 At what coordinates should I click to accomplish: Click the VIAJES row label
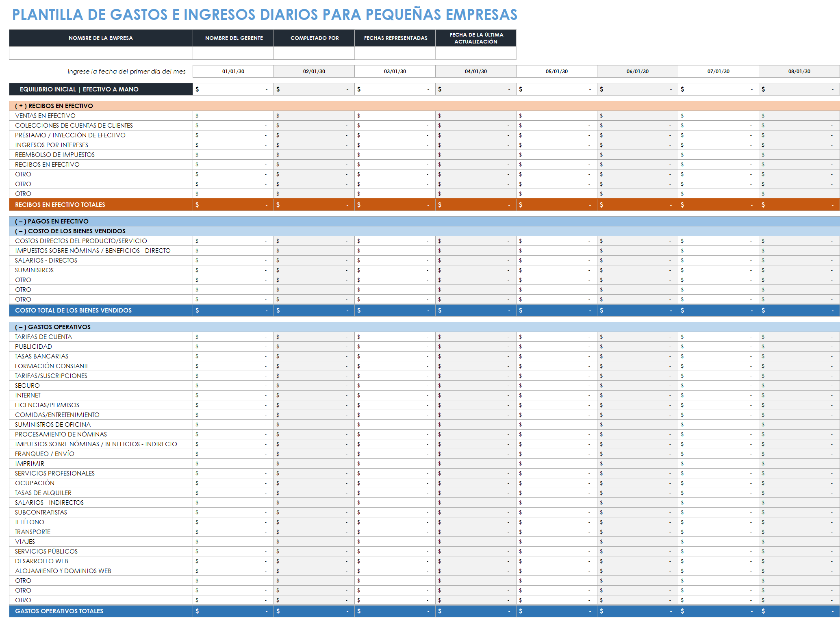(x=25, y=542)
